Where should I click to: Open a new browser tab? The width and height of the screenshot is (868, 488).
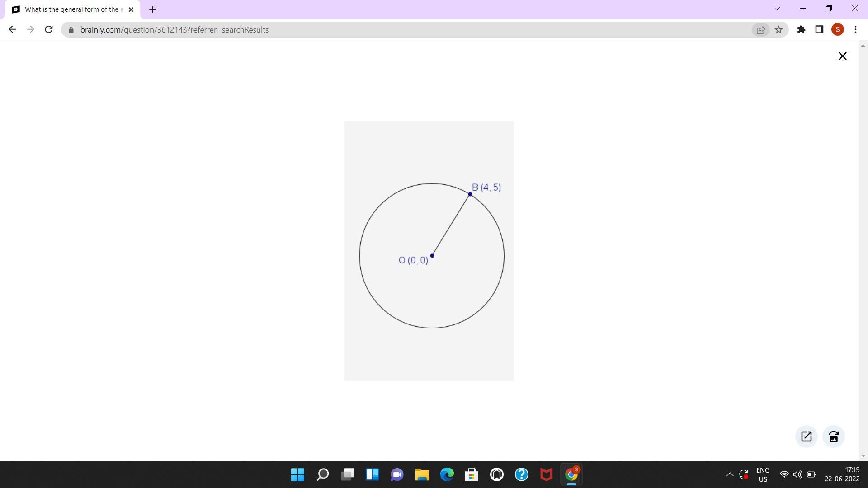[152, 9]
